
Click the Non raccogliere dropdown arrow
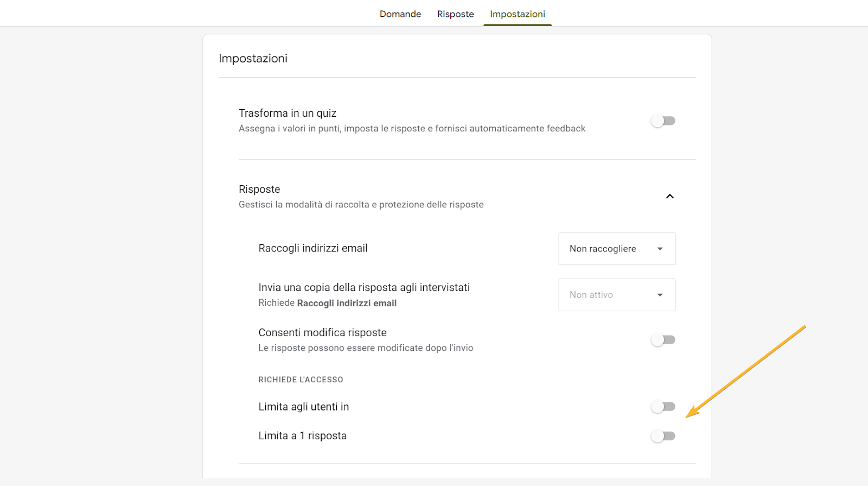pos(660,249)
